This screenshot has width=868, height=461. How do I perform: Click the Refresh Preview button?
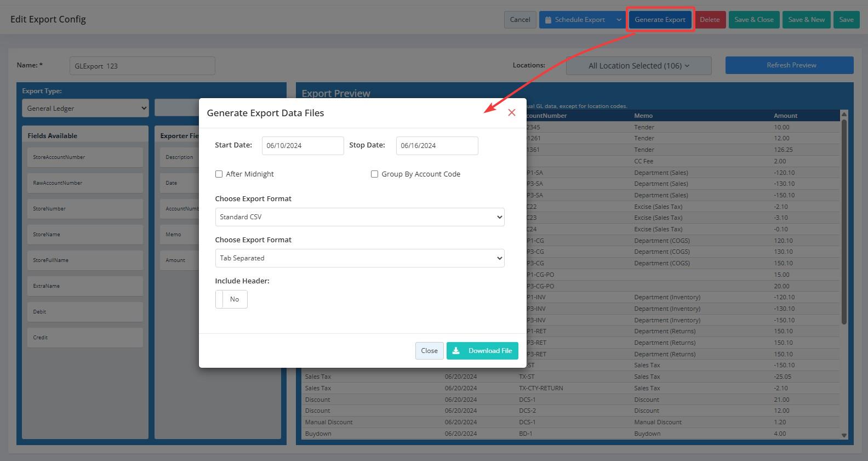[x=789, y=65]
